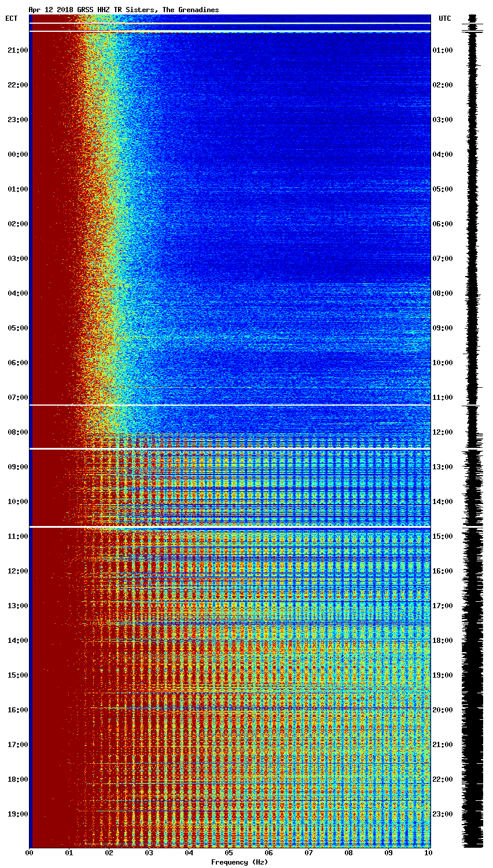Click the 13:00 UTC time tick label

coord(443,467)
